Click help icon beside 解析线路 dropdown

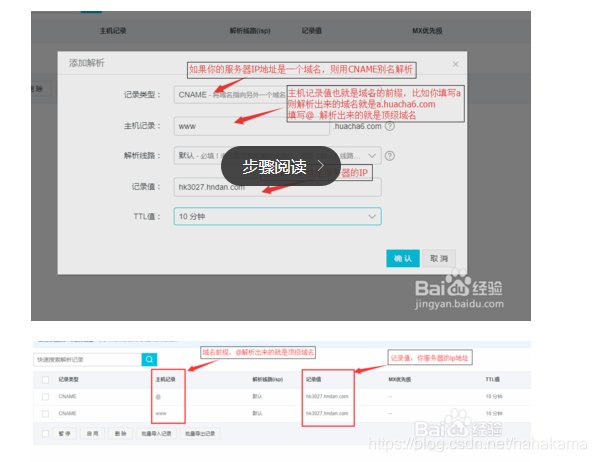pyautogui.click(x=390, y=156)
